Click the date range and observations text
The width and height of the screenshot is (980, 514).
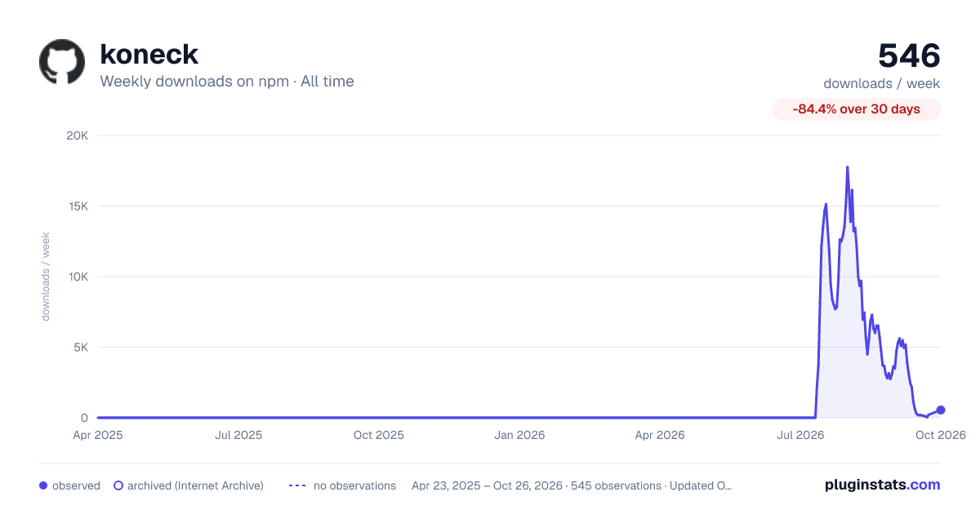pyautogui.click(x=572, y=485)
